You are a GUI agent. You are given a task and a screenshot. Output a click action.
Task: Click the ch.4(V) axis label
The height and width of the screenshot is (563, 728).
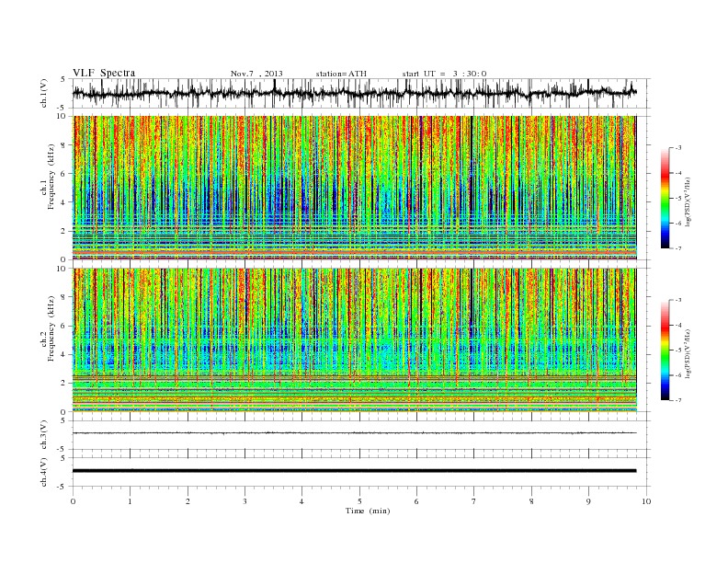pos(44,472)
